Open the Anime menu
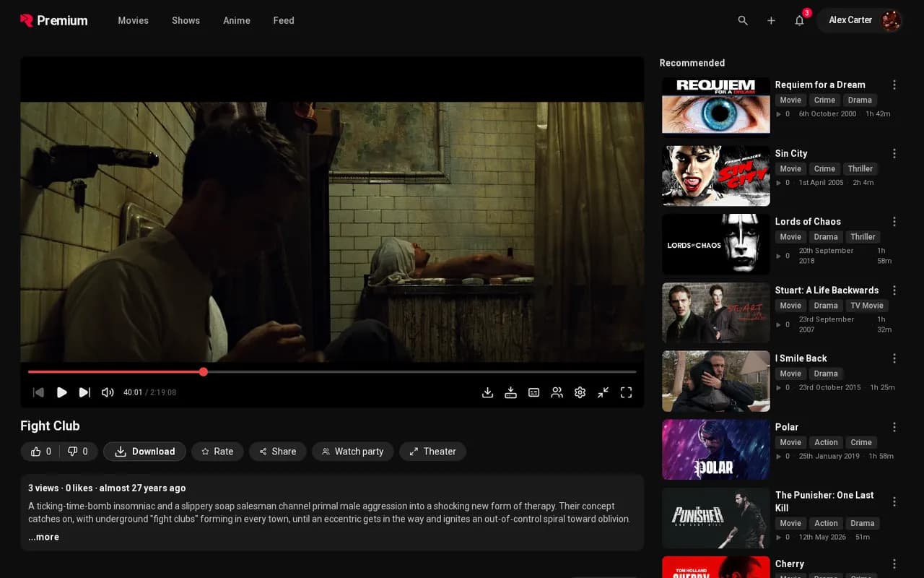This screenshot has height=578, width=924. (237, 20)
